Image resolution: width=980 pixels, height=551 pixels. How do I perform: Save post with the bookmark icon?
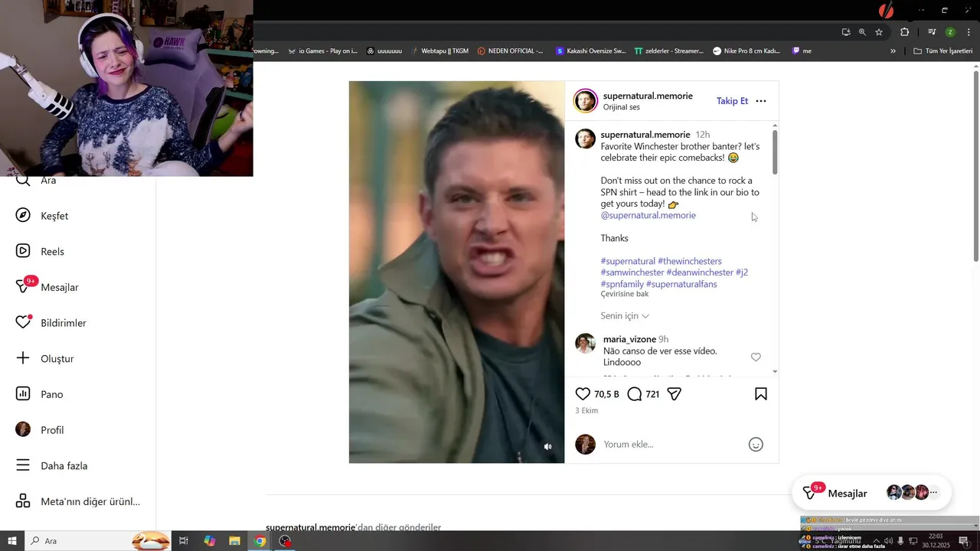[761, 394]
